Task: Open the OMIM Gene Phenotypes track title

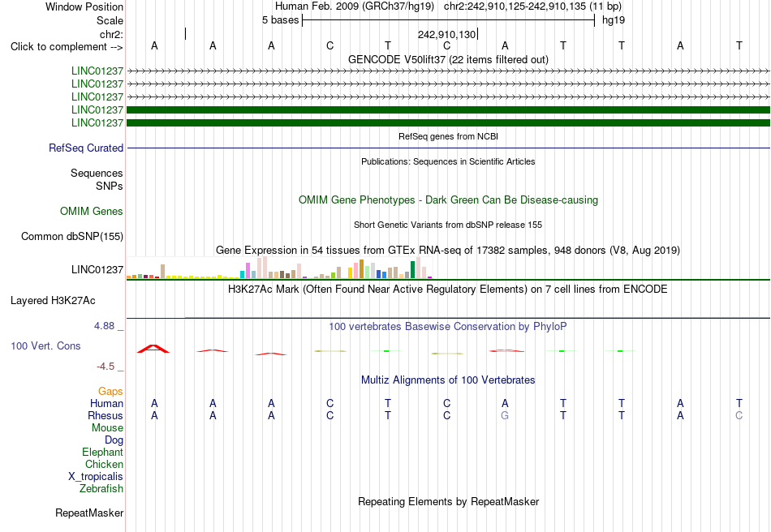Action: (448, 200)
